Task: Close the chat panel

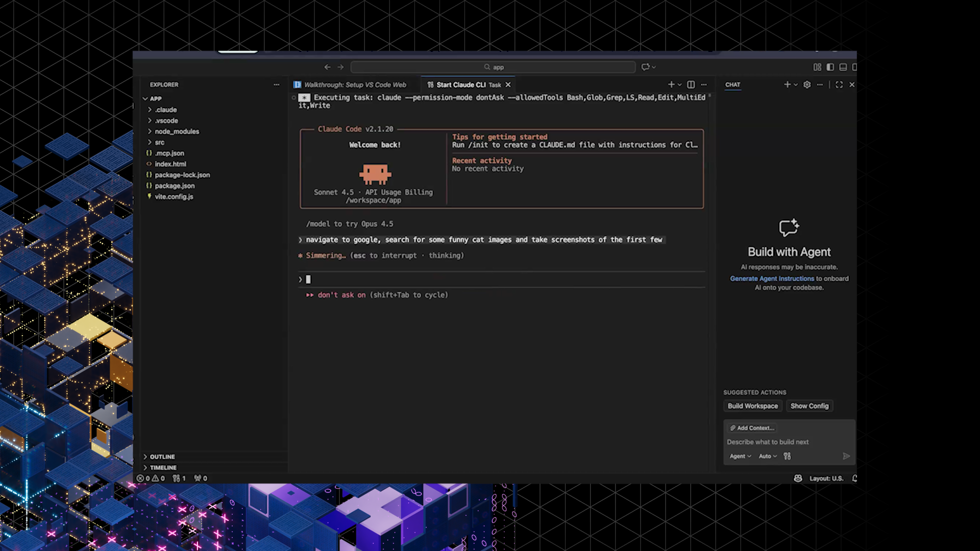Action: pyautogui.click(x=852, y=85)
